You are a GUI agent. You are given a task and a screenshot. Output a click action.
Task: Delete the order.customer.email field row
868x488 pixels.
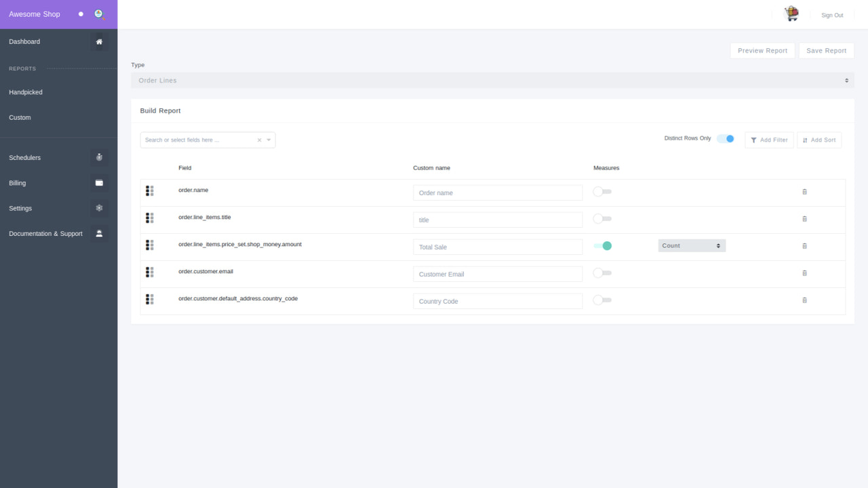point(804,272)
